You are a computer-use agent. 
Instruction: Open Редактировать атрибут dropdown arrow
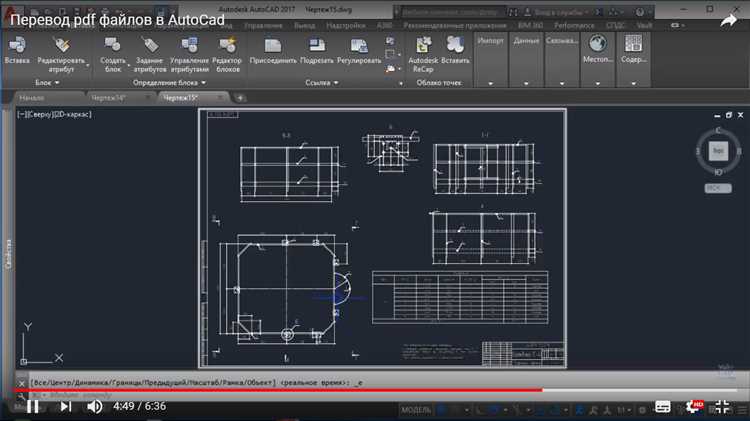[x=88, y=66]
